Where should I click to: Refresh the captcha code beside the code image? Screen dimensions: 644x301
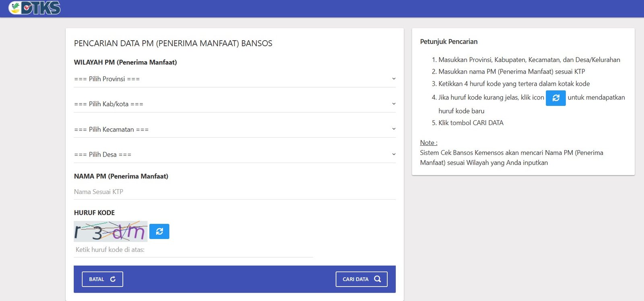[x=159, y=231]
